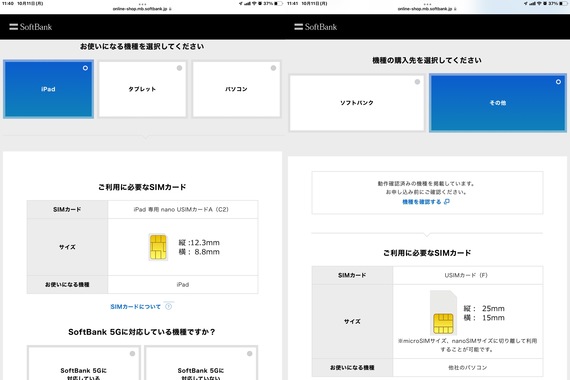Select the パソコン device card

pos(236,89)
